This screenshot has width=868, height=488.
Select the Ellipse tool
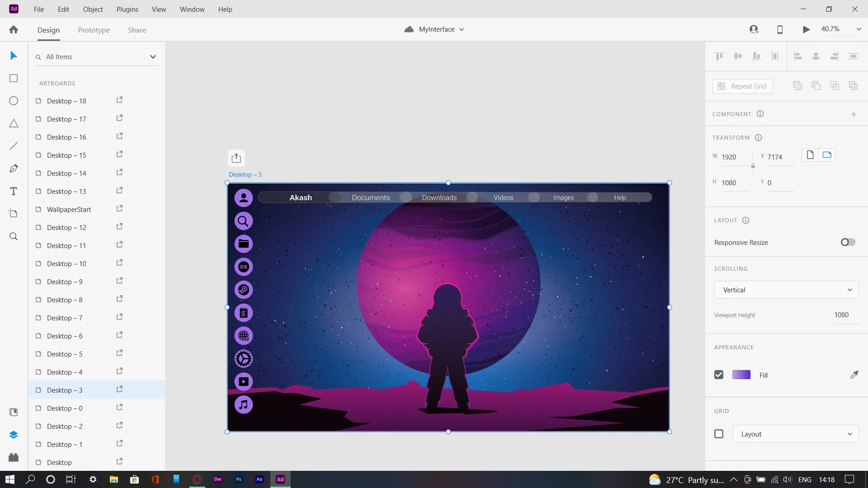[x=14, y=101]
